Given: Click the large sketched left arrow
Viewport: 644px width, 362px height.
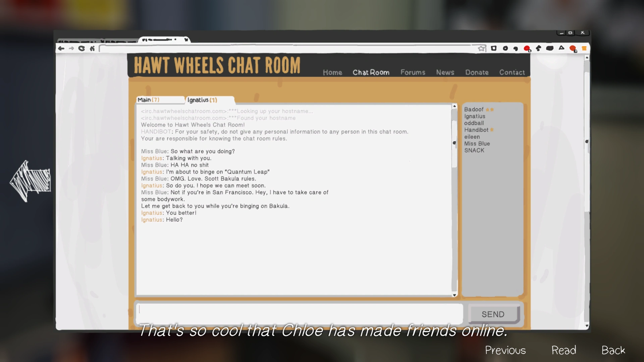Looking at the screenshot, I should tap(30, 181).
